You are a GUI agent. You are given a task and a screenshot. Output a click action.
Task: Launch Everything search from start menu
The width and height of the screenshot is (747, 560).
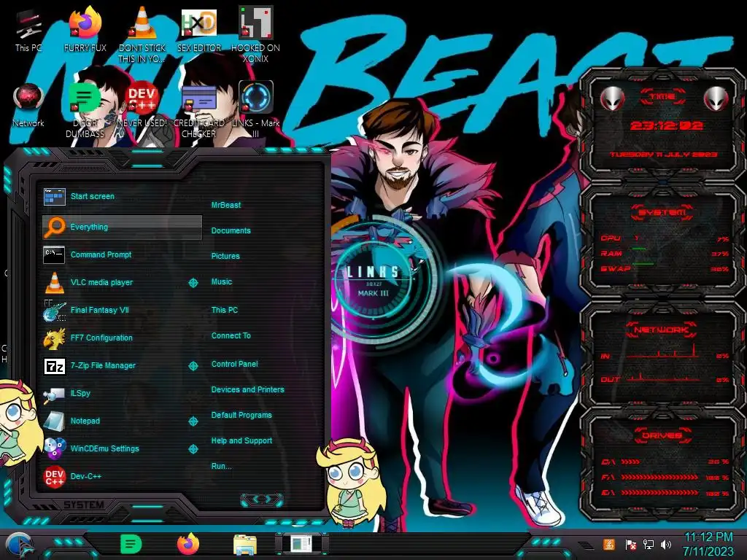(122, 227)
